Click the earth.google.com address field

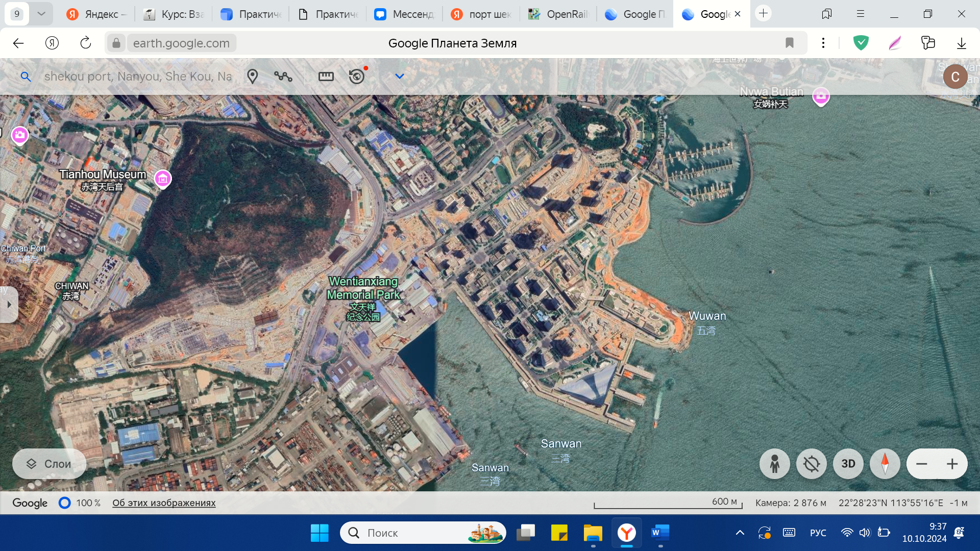[181, 43]
